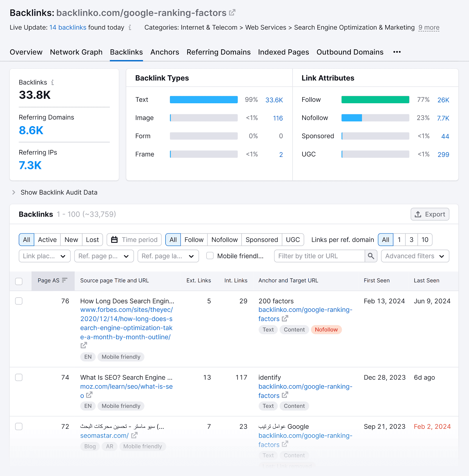Image resolution: width=469 pixels, height=476 pixels.
Task: Click the Text backlink type bar
Action: click(204, 100)
